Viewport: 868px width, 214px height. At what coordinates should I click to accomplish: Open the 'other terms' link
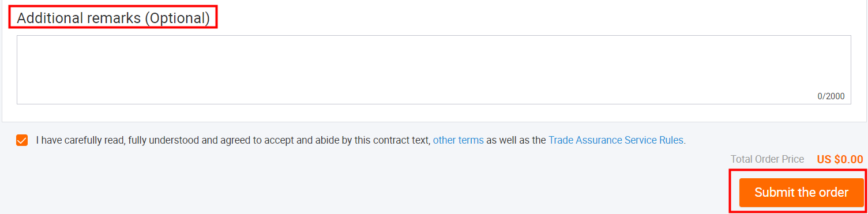coord(459,140)
